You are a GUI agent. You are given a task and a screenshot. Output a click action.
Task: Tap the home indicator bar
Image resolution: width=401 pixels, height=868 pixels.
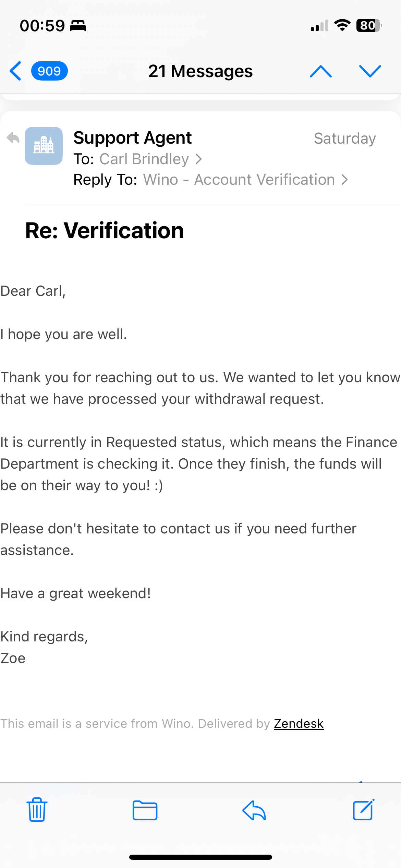point(200,857)
